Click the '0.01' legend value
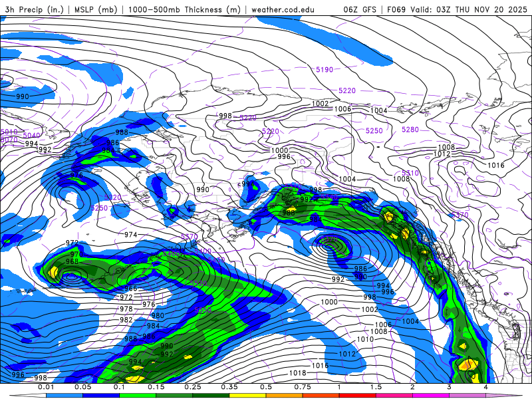 coord(46,387)
